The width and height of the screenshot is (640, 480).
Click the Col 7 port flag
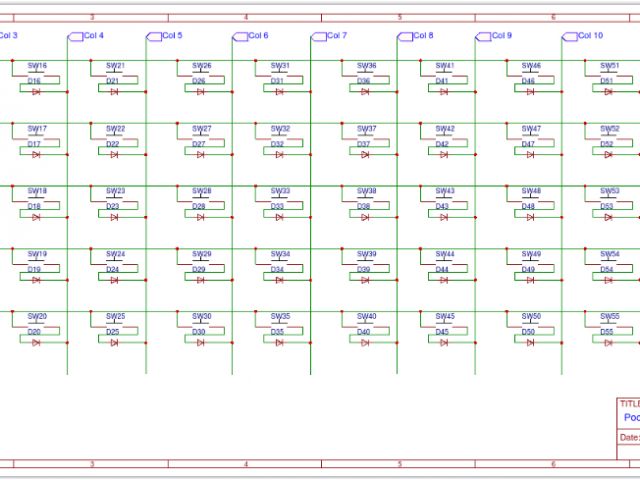(318, 36)
